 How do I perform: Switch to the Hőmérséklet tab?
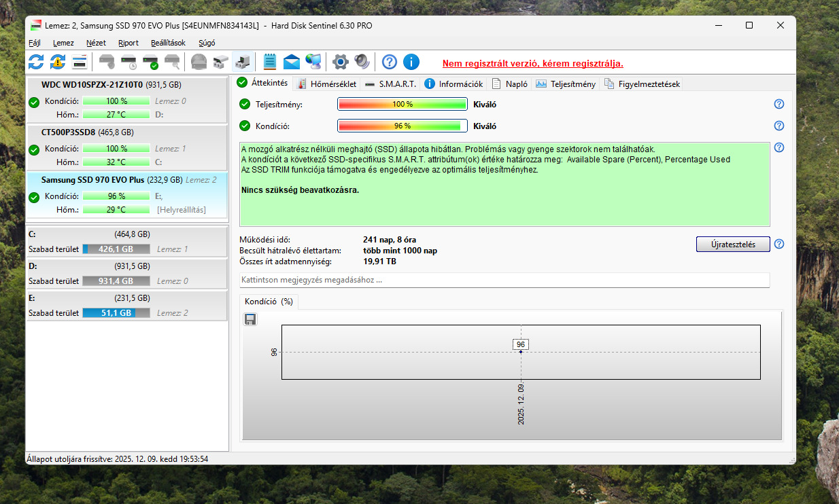point(326,84)
